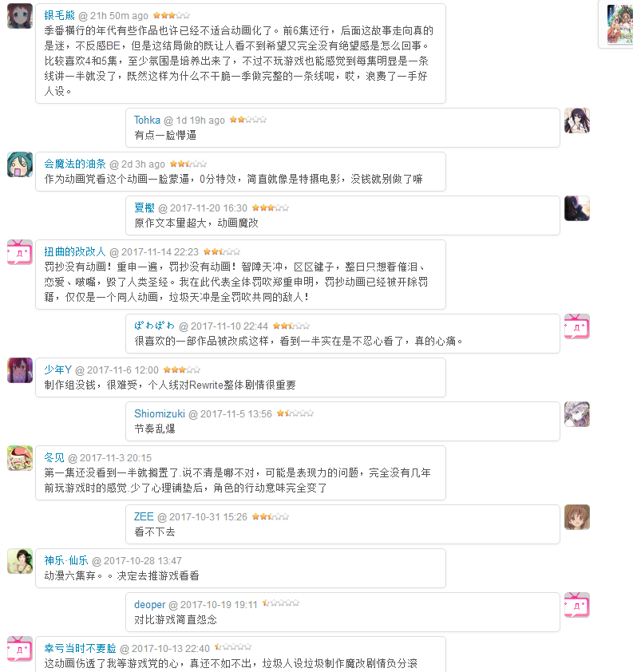Open Shiomizuki's username link

click(x=160, y=413)
